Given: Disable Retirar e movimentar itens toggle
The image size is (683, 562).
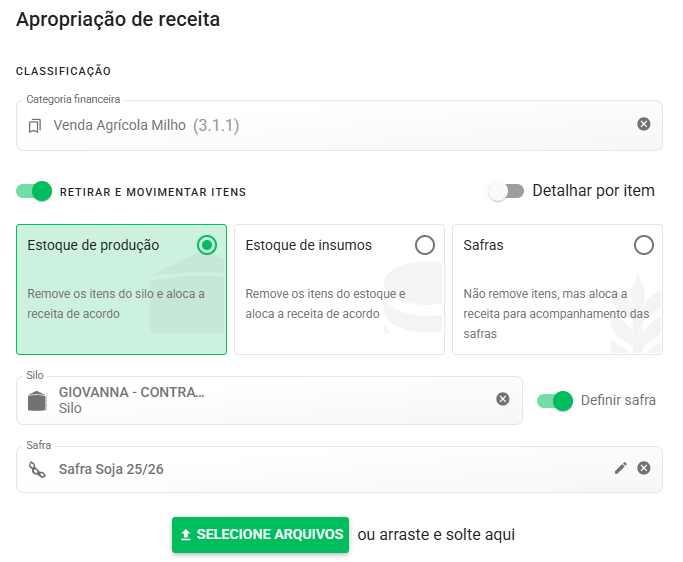Looking at the screenshot, I should 34,191.
